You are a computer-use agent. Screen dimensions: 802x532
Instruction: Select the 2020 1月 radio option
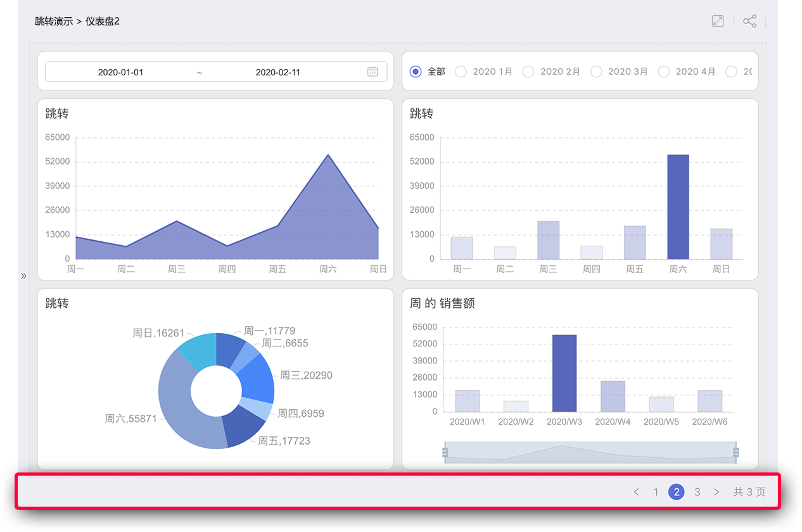click(x=461, y=72)
